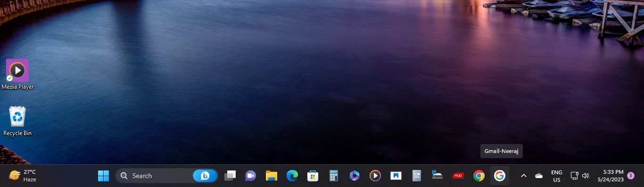Click the volume speaker tray icon
644x187 pixels.
click(x=586, y=176)
